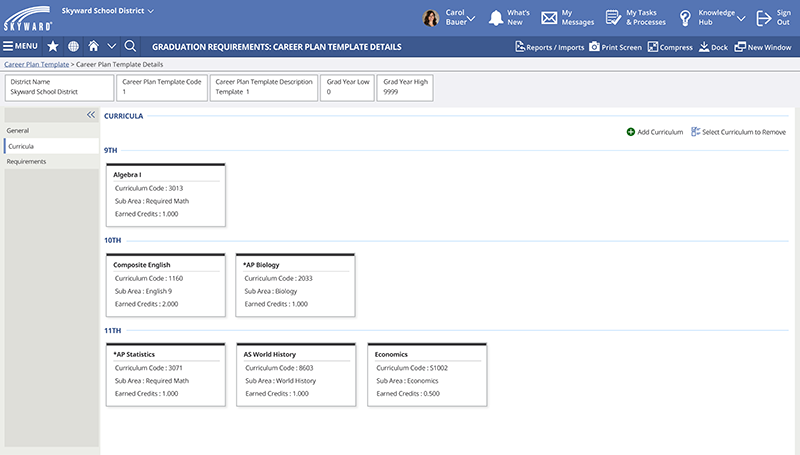
Task: Click the Print Screen camera button
Action: coord(615,47)
